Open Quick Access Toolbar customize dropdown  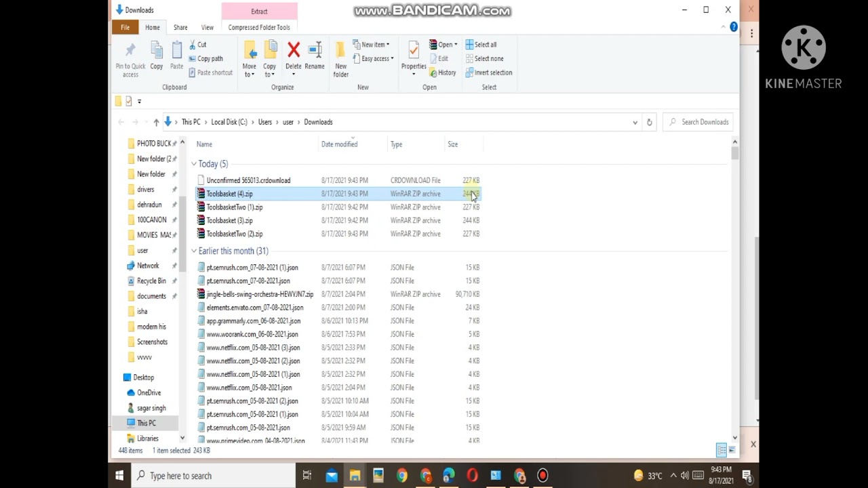[x=140, y=101]
